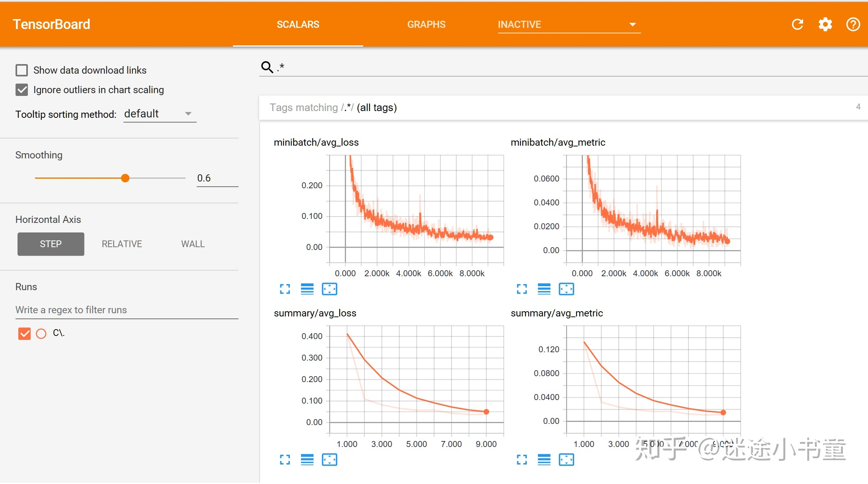
Task: Select the WALL horizontal axis button
Action: (x=192, y=244)
